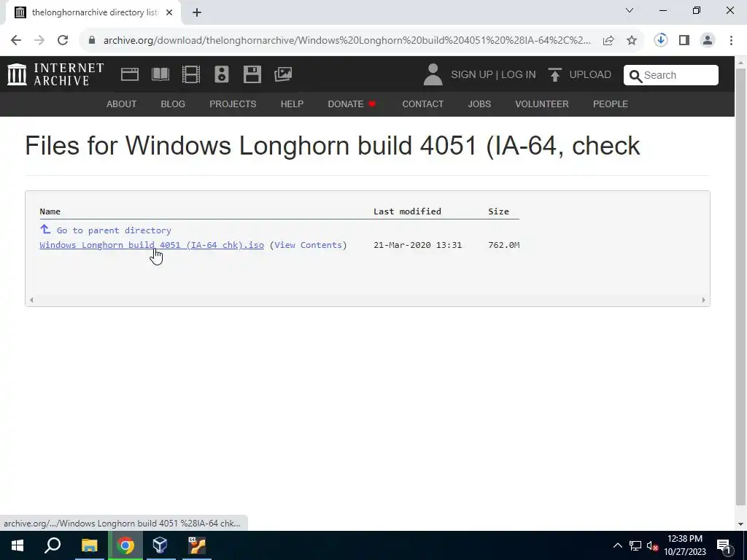Viewport: 747px width, 560px height.
Task: Click Go to parent directory link
Action: point(114,230)
